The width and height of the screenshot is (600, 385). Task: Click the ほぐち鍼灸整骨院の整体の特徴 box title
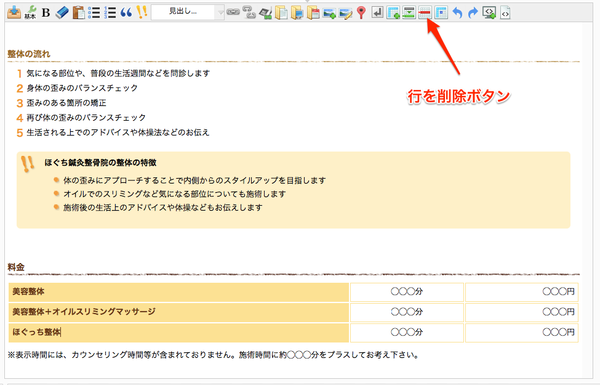point(100,163)
